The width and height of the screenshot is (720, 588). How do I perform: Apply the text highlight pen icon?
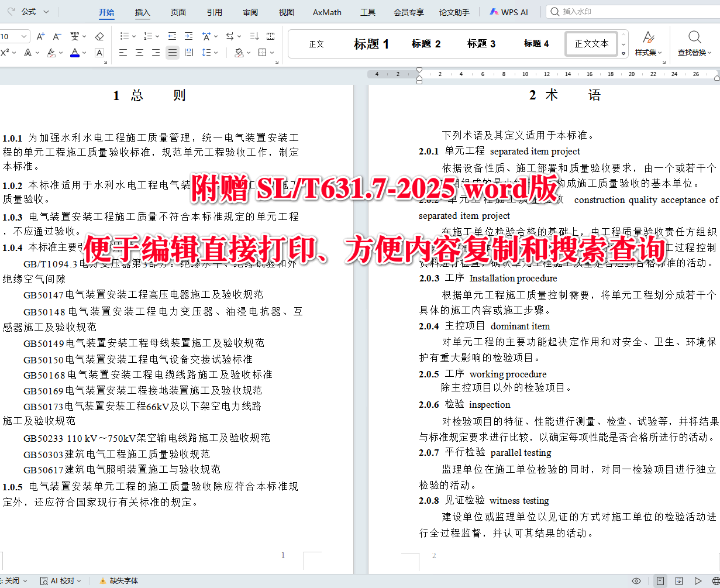point(50,53)
